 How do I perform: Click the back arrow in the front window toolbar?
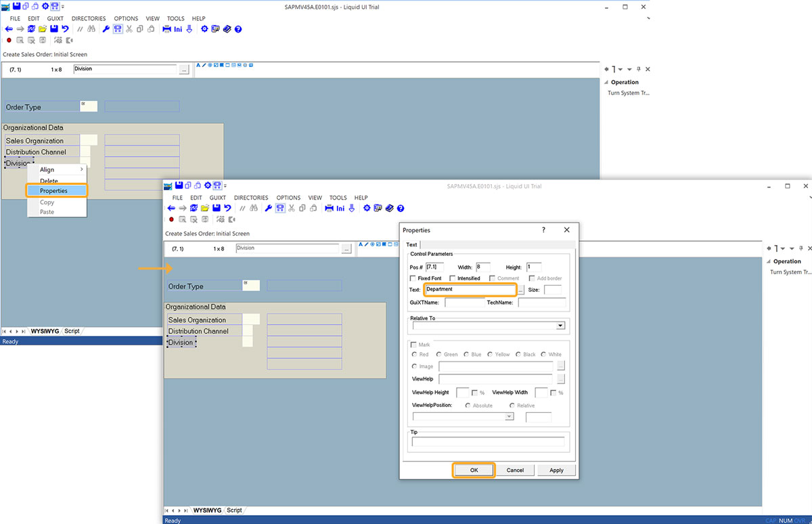(171, 209)
